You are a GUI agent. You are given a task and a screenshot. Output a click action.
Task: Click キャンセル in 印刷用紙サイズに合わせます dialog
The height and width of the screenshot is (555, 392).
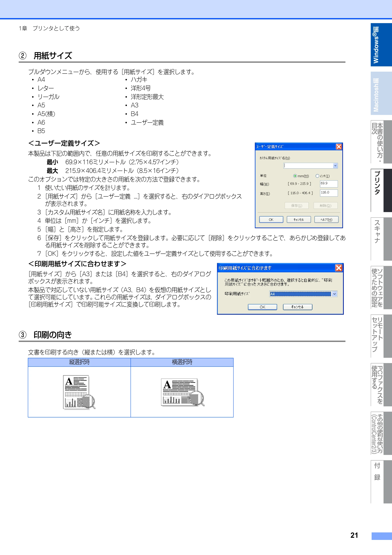pyautogui.click(x=298, y=307)
